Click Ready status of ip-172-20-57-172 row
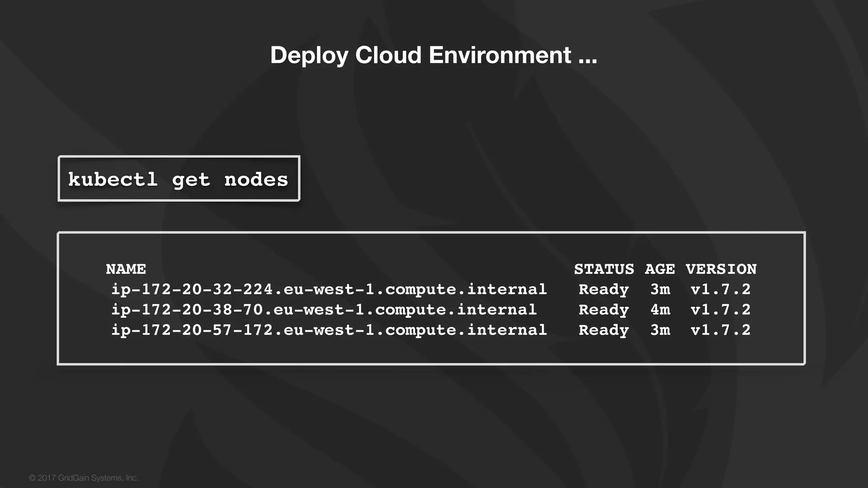Image resolution: width=868 pixels, height=488 pixels. click(604, 331)
